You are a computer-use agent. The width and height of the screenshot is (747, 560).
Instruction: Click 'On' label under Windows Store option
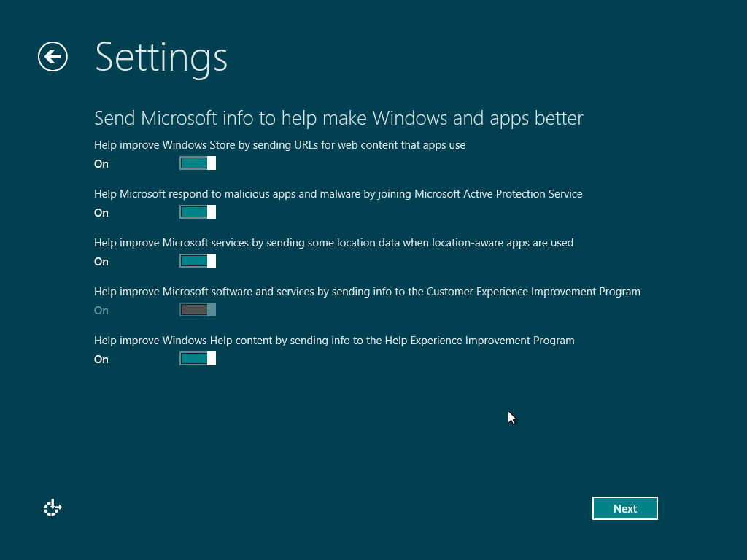pos(101,164)
